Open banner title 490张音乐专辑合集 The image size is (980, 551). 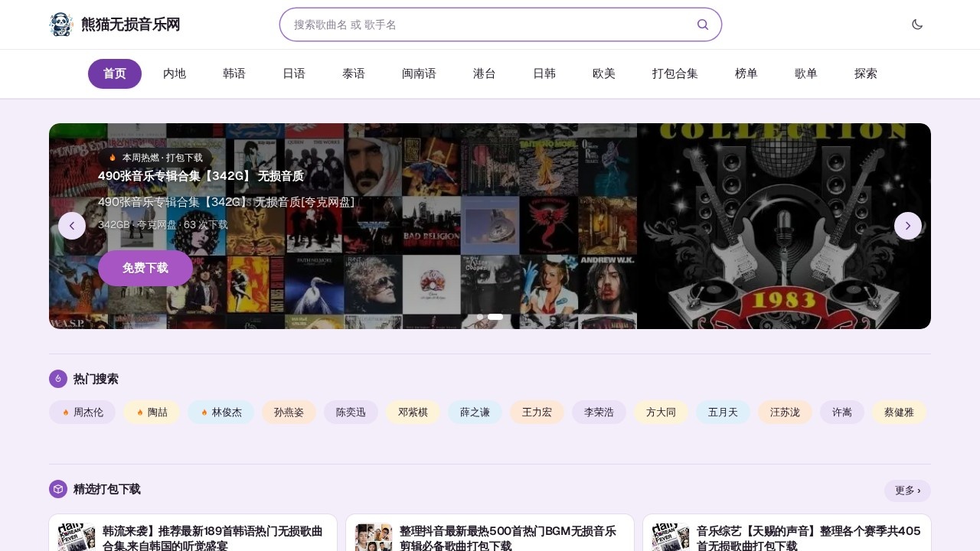pos(201,176)
